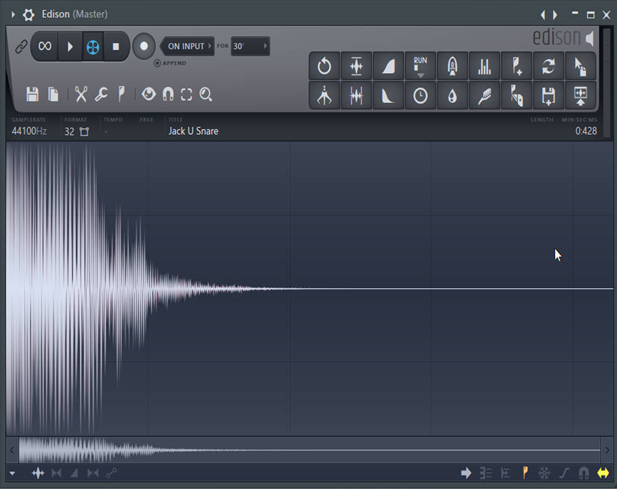617x489 pixels.
Task: Open the reverb droplet tool
Action: click(x=453, y=96)
